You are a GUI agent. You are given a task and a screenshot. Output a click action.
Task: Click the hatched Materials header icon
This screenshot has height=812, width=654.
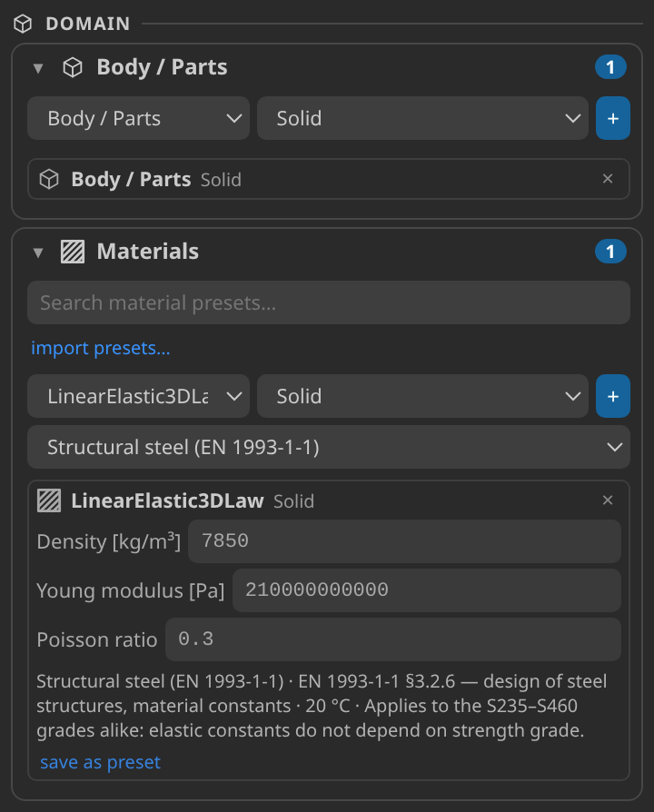pyautogui.click(x=73, y=252)
